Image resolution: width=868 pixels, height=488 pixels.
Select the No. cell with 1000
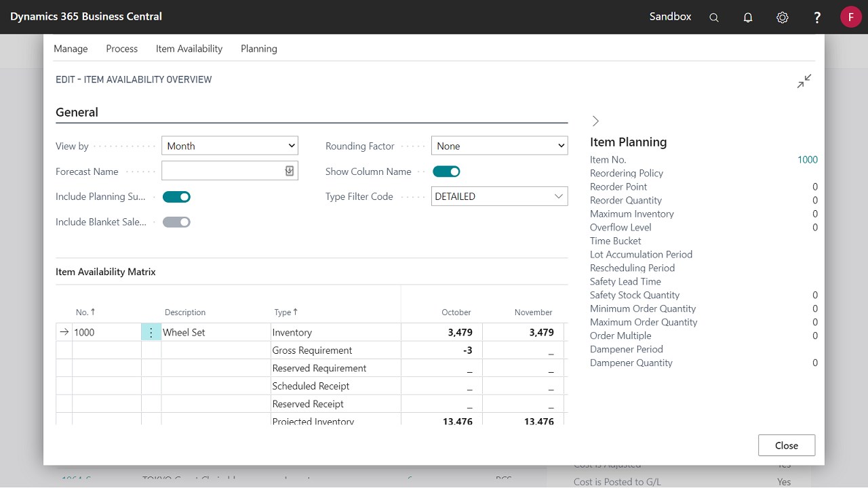point(106,332)
